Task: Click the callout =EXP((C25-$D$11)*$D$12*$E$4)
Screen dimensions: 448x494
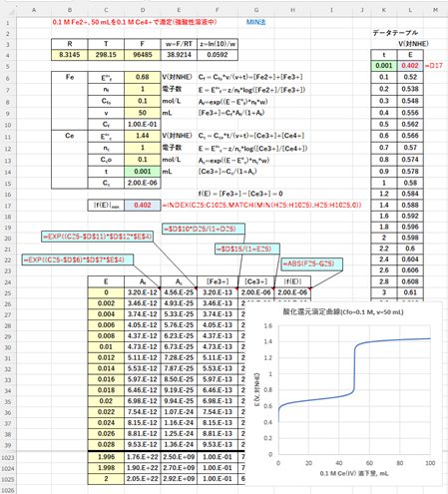Action: pyautogui.click(x=98, y=237)
